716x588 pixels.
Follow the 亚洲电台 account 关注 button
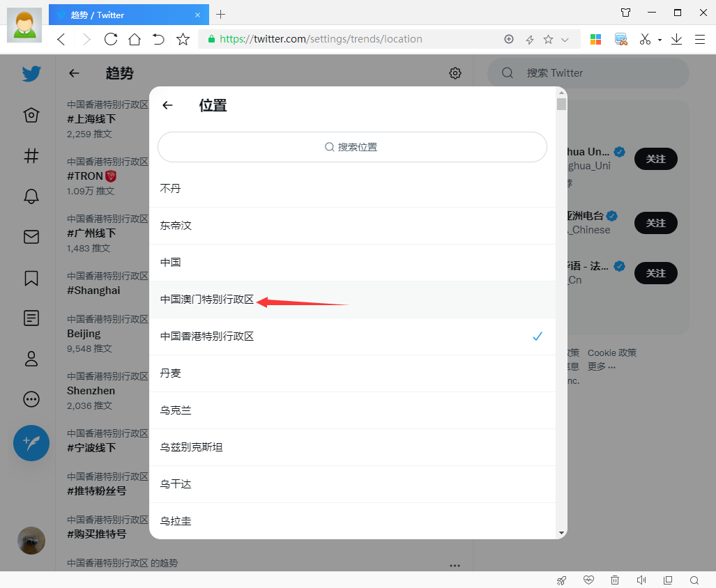[656, 223]
